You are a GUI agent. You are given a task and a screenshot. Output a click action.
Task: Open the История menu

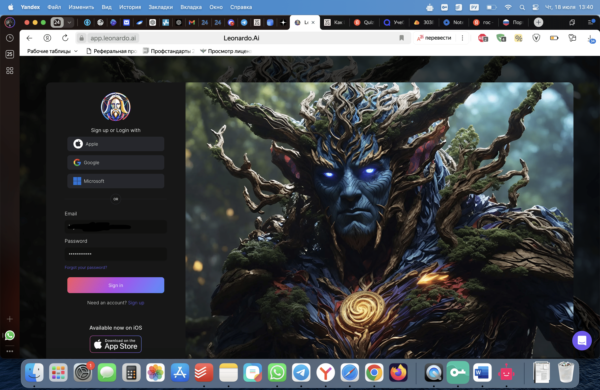tap(130, 7)
